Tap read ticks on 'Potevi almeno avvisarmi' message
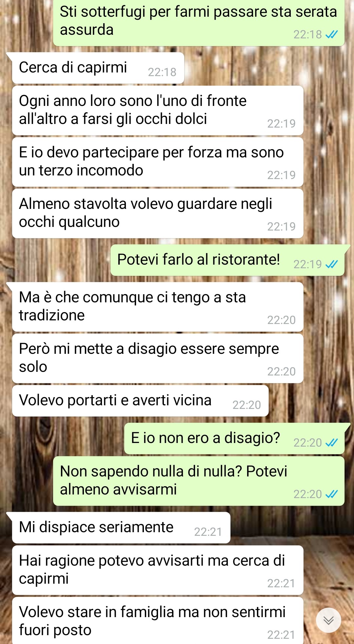Viewport: 354px width, 644px height. pyautogui.click(x=331, y=494)
